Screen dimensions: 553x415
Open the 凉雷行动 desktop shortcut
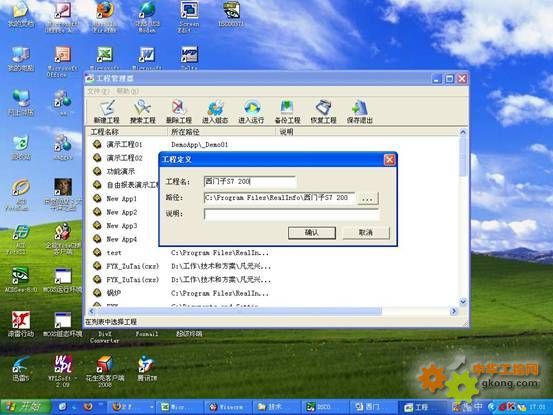21,324
